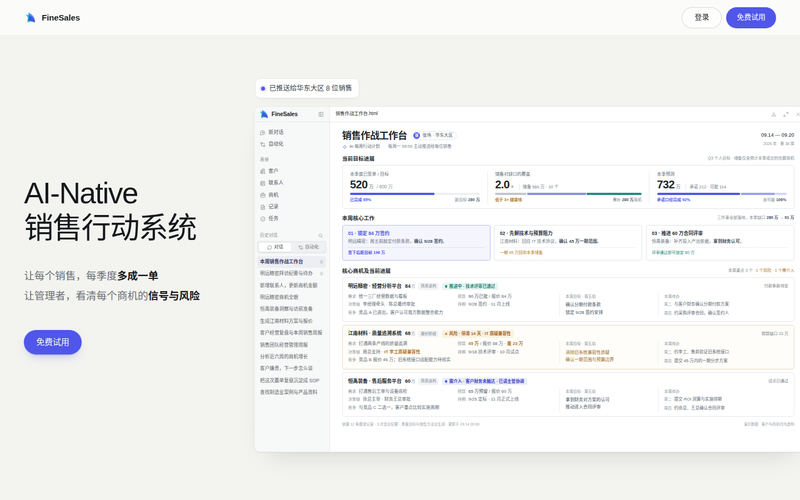Start a new chat via the 新对话 icon
Screen dimensions: 800x500
[263, 132]
